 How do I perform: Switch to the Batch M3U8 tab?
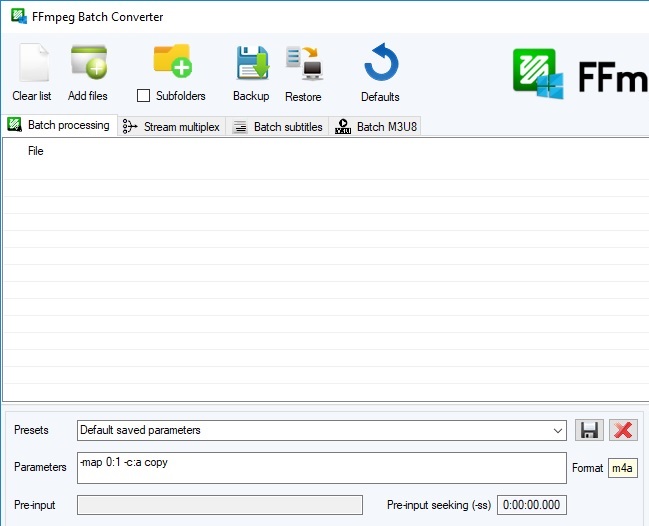click(375, 127)
